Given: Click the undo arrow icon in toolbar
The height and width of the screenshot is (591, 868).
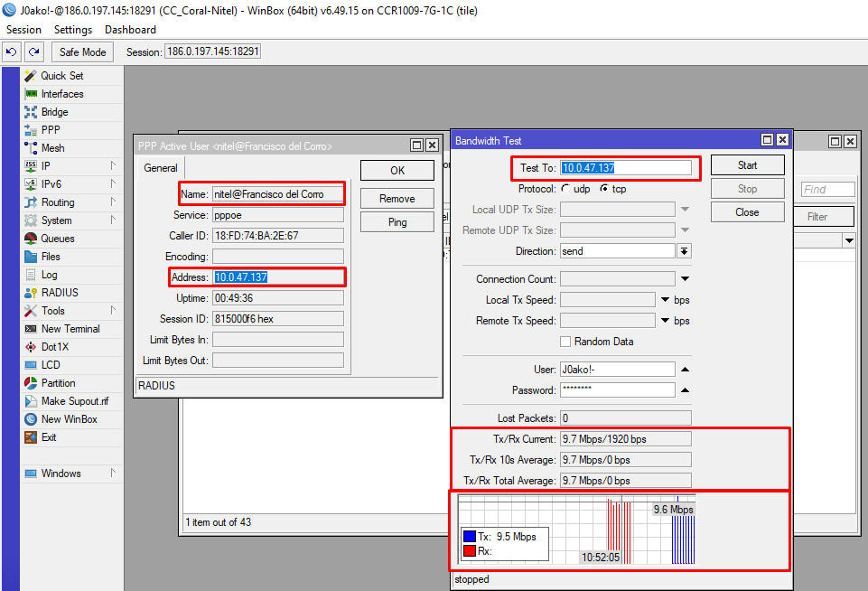Looking at the screenshot, I should [x=12, y=52].
